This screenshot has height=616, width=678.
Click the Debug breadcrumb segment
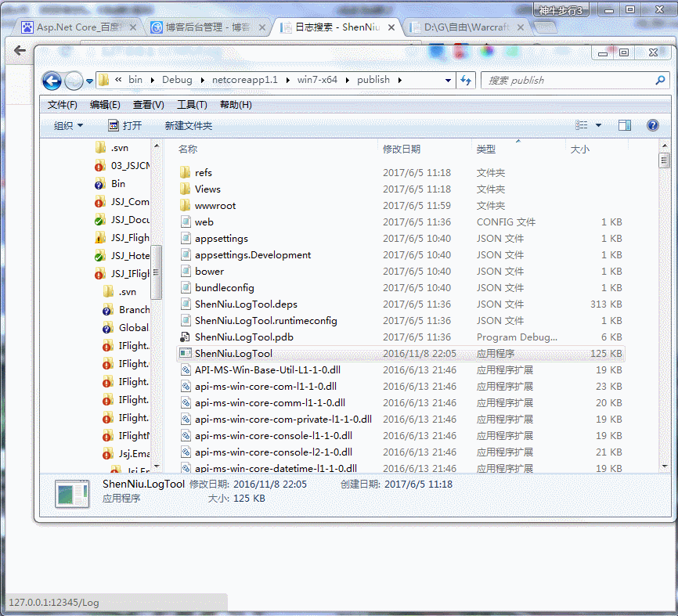pos(177,80)
